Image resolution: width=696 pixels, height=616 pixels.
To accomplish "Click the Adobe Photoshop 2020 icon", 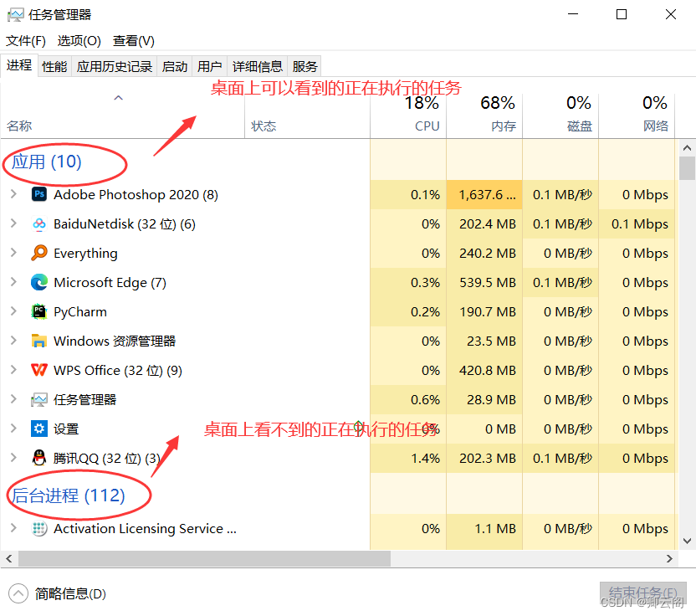I will click(39, 194).
